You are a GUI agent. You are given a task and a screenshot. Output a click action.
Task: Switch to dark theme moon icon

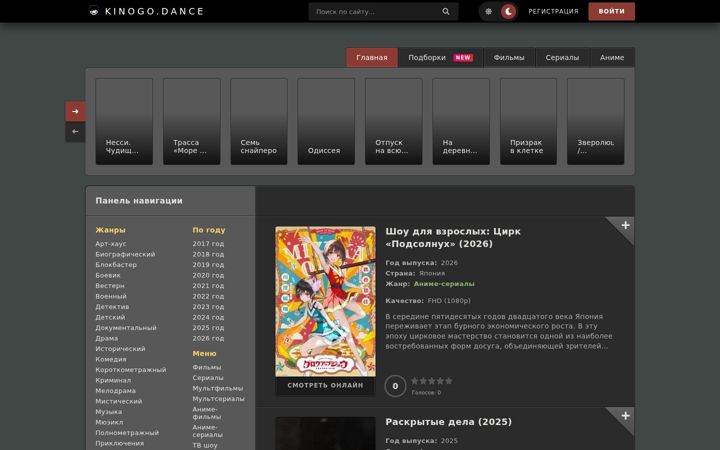(508, 11)
